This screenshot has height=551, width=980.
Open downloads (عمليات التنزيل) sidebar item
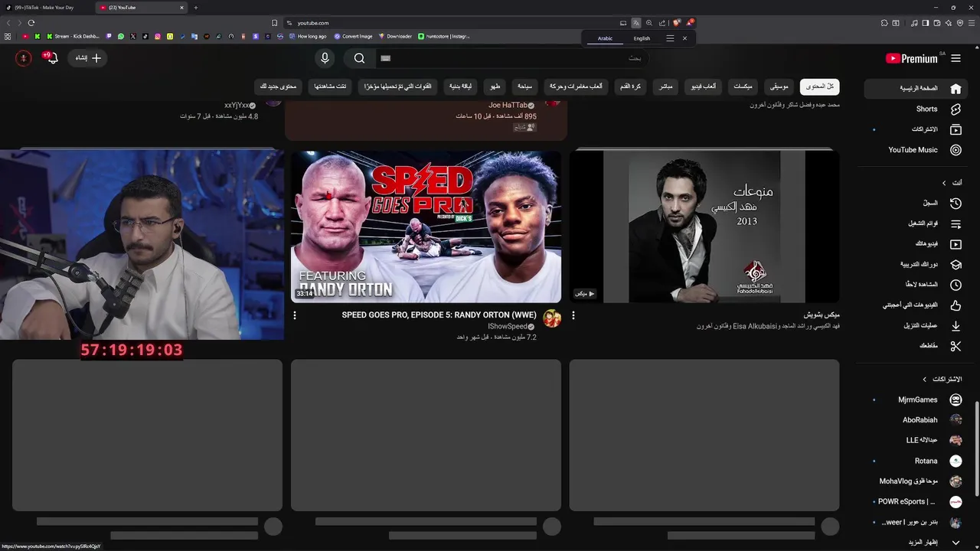click(x=914, y=326)
